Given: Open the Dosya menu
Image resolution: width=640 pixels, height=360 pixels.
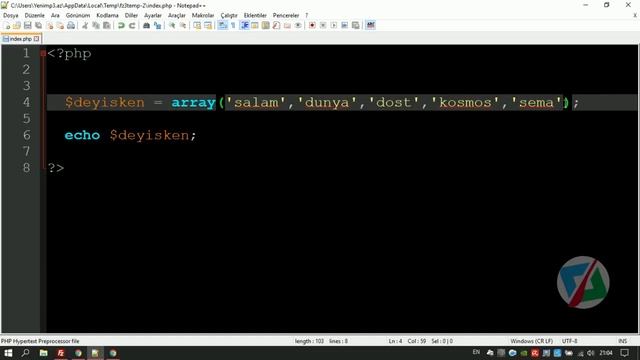Looking at the screenshot, I should click(x=11, y=15).
